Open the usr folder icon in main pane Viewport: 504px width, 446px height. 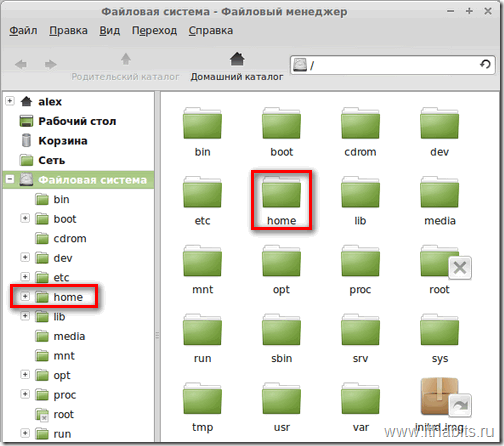(x=281, y=398)
